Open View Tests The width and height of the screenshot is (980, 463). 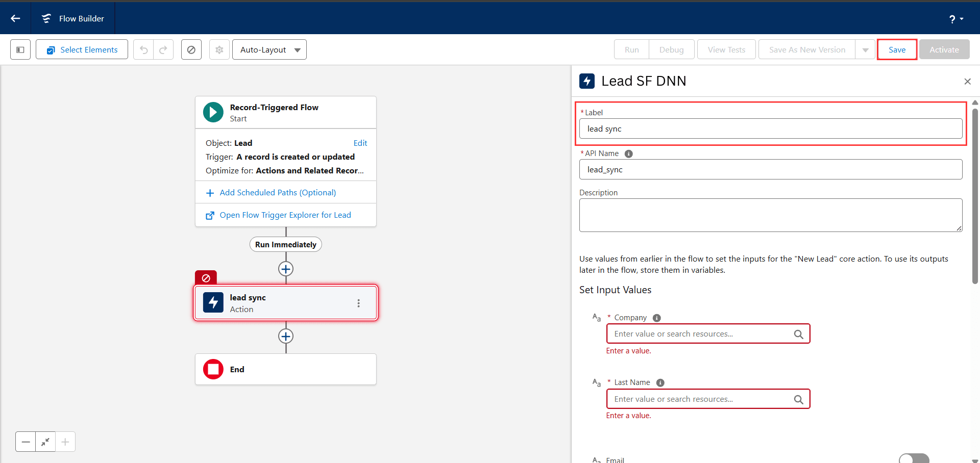(x=726, y=49)
